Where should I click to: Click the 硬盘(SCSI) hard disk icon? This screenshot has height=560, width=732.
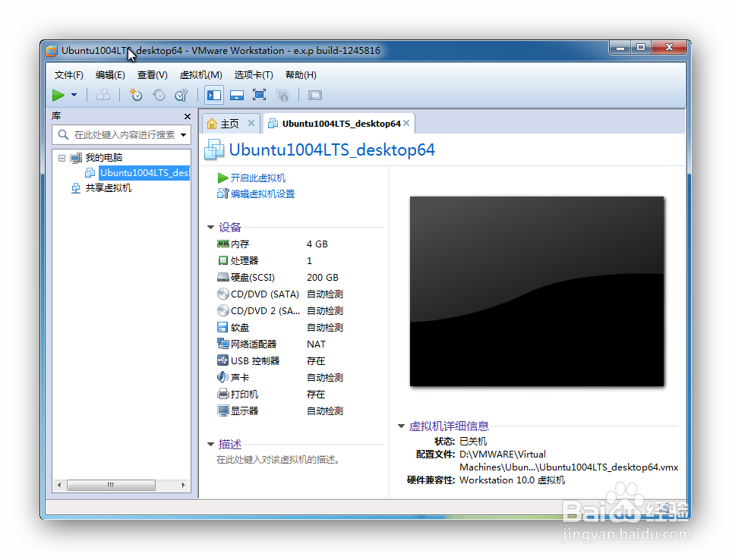(223, 277)
